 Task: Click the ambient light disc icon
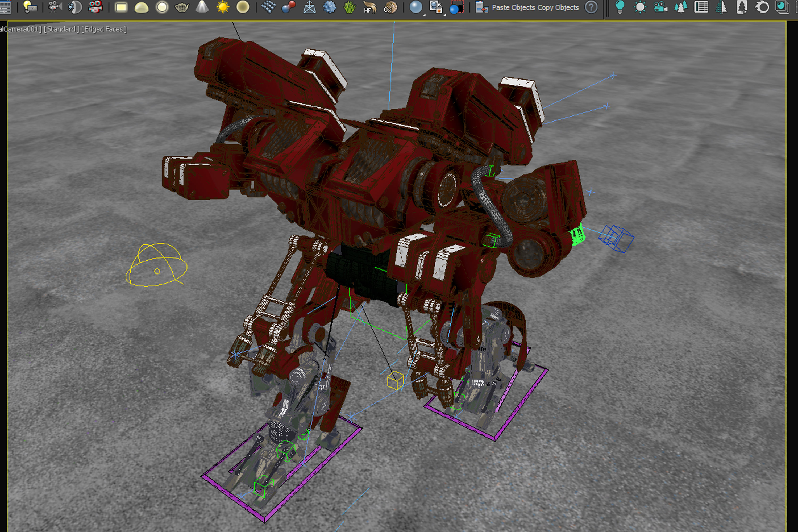243,7
